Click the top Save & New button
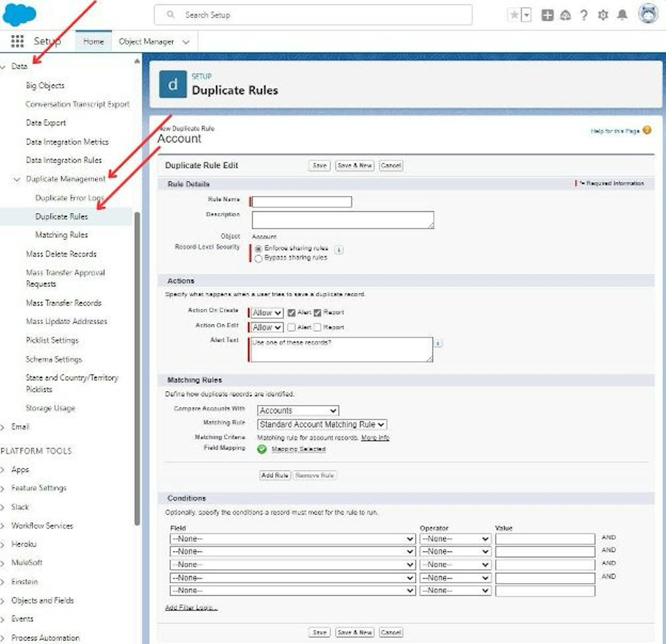The width and height of the screenshot is (666, 644). [355, 165]
